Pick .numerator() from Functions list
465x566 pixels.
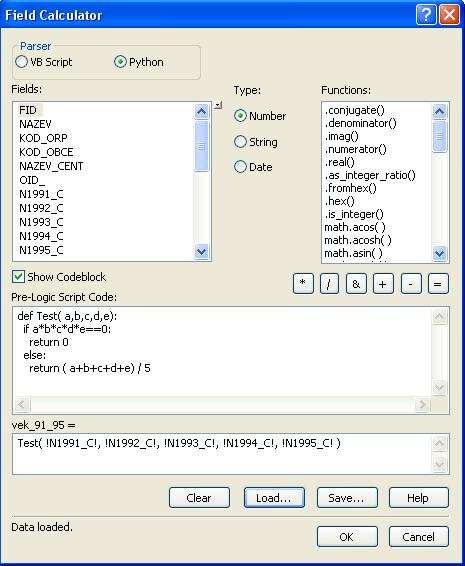355,149
